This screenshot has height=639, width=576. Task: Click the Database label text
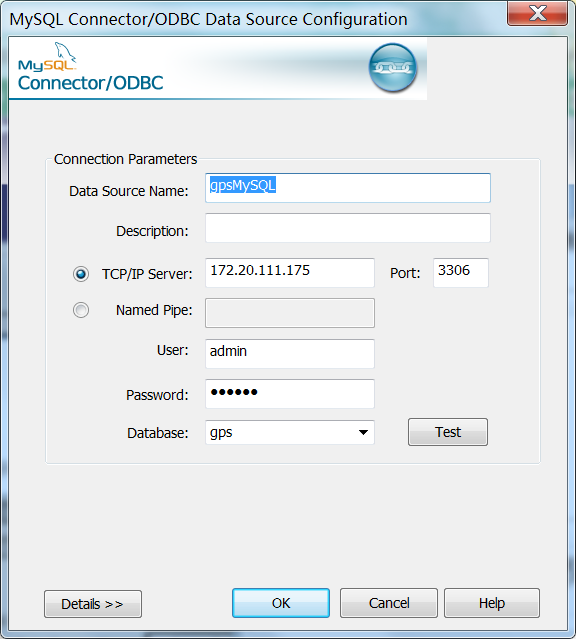click(x=158, y=433)
